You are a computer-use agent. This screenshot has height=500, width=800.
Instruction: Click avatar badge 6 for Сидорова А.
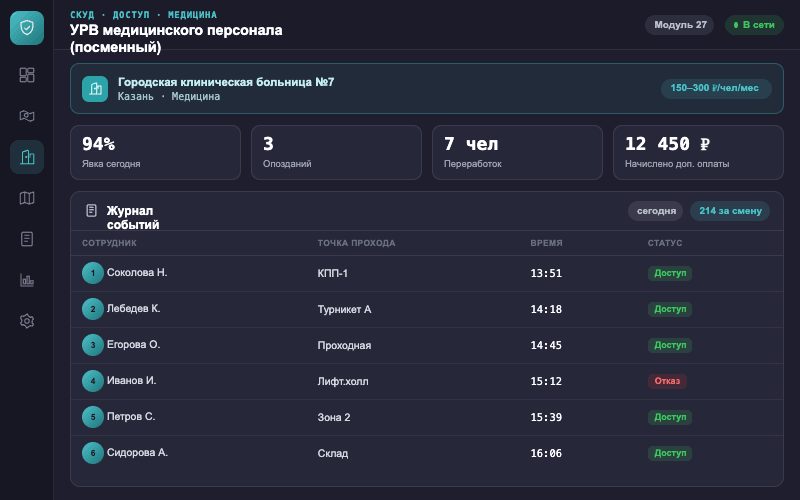point(93,453)
